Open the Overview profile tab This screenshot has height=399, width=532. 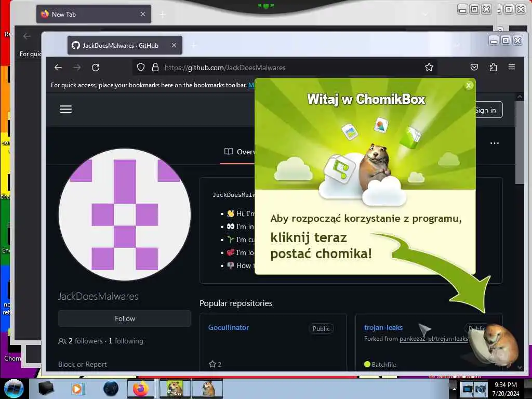tap(240, 152)
